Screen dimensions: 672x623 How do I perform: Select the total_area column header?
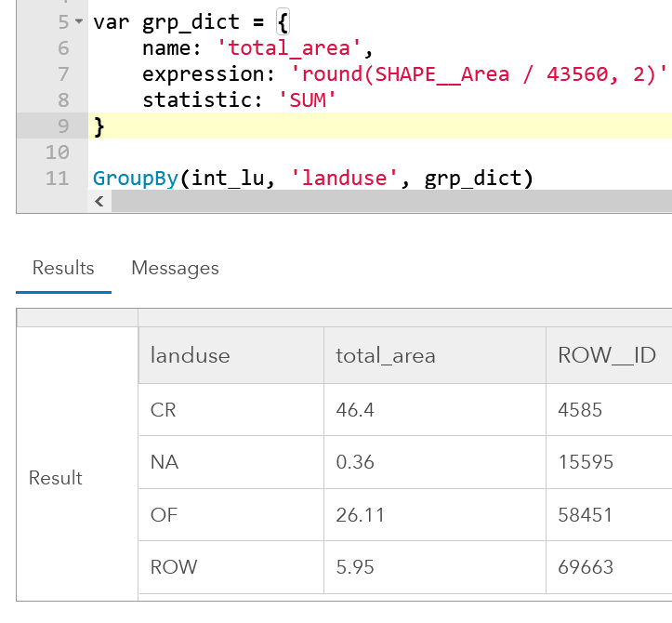pyautogui.click(x=385, y=355)
